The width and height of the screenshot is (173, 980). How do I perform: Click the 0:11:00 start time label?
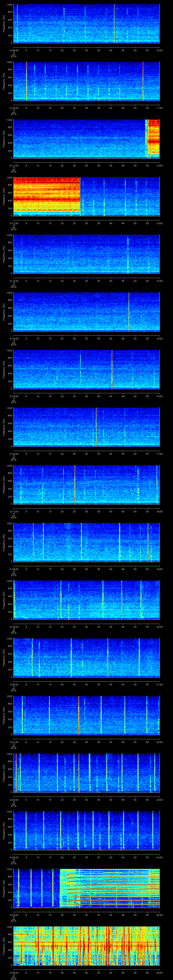(x=14, y=166)
